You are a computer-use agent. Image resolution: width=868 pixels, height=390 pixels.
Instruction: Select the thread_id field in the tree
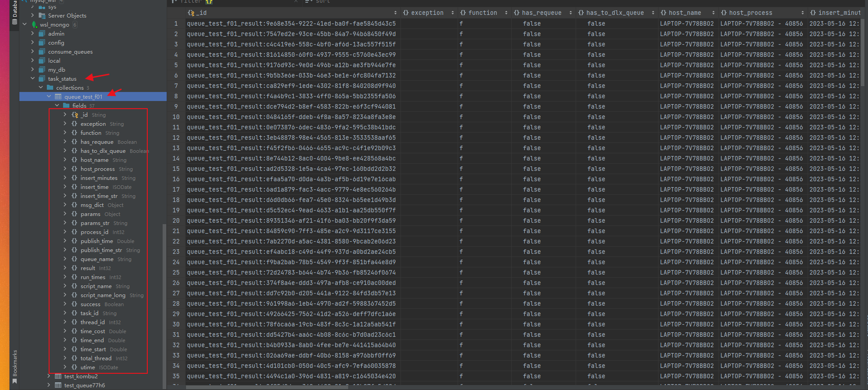coord(92,322)
